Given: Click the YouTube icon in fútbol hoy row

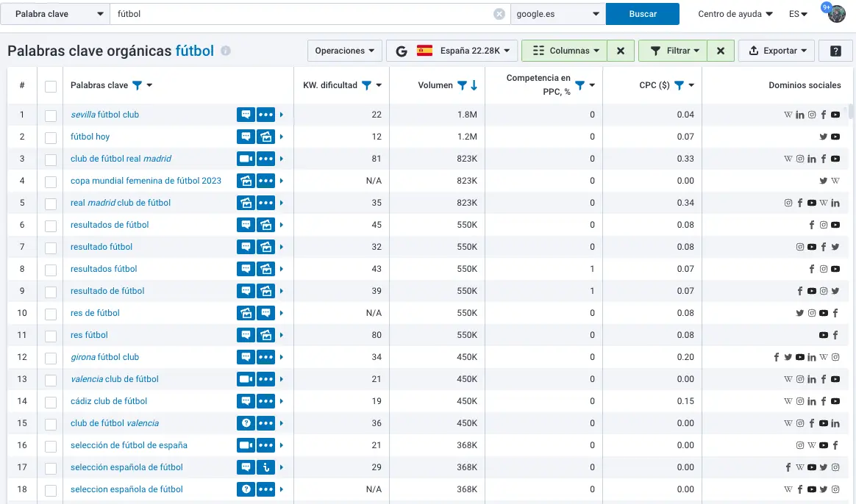Looking at the screenshot, I should coord(835,137).
